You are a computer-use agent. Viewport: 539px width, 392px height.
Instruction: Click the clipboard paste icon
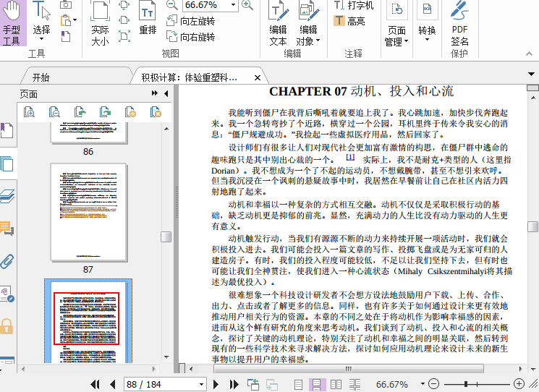(66, 20)
